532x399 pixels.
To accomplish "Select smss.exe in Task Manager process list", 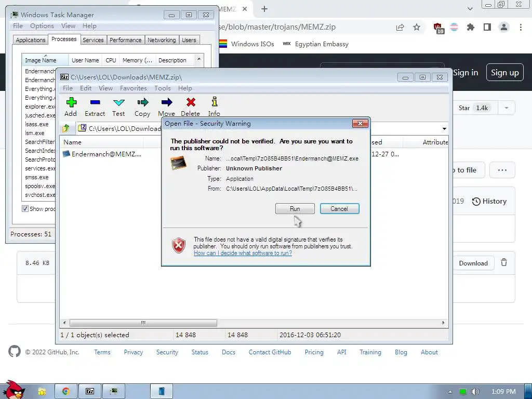I will coord(37,177).
